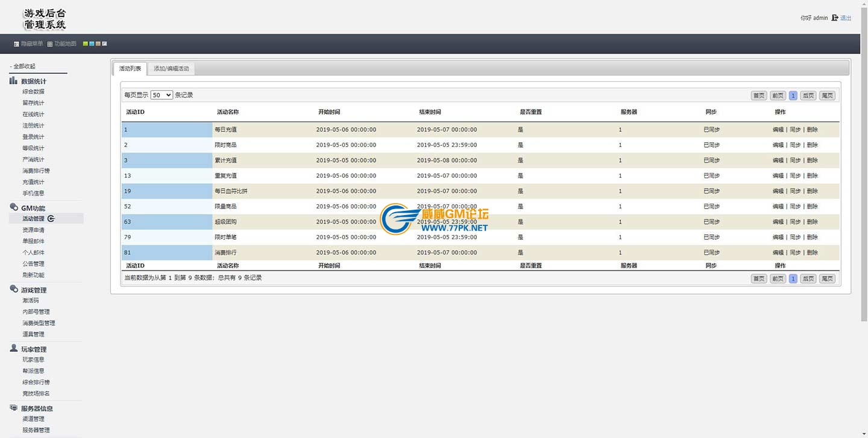Go to 后页 in top pagination
This screenshot has width=868, height=438.
808,95
